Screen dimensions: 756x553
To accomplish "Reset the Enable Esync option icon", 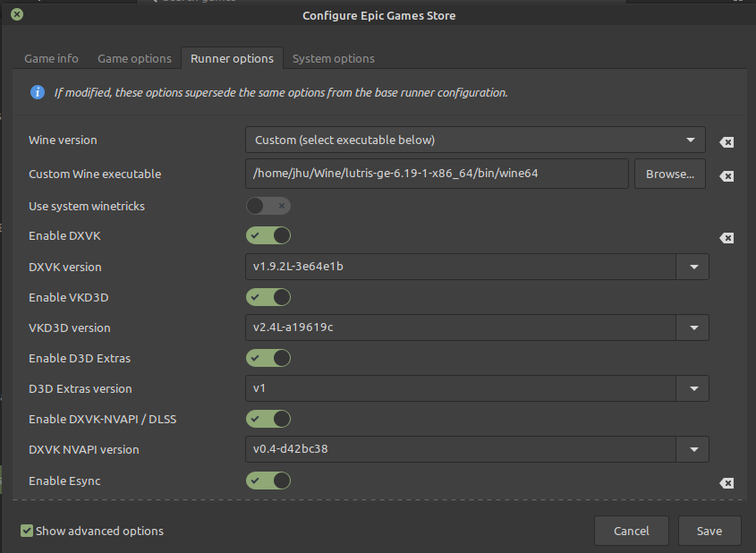I will click(726, 482).
